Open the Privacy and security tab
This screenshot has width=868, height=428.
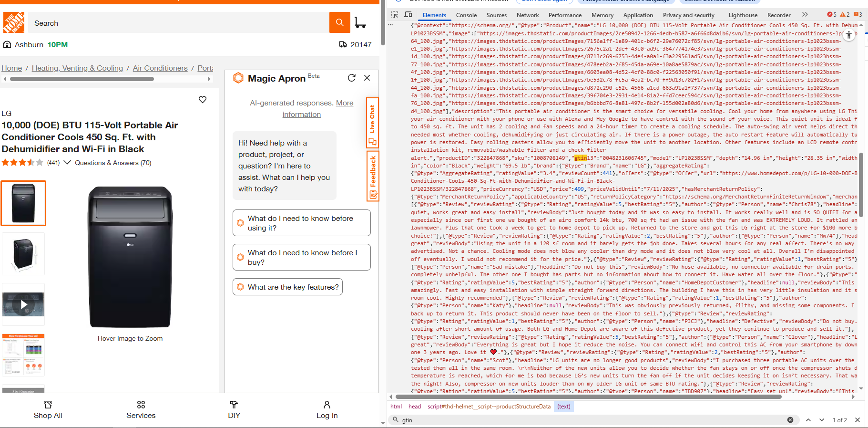pyautogui.click(x=688, y=15)
